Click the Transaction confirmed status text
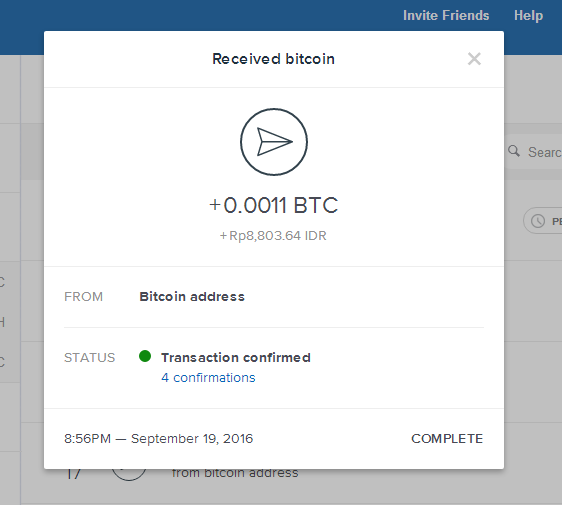562x505 pixels. [236, 357]
